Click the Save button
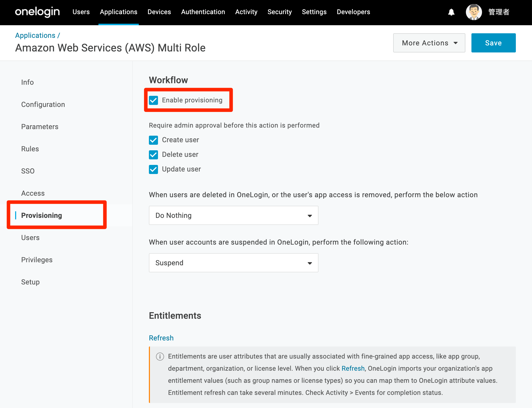Viewport: 532px width, 408px height. [x=493, y=43]
